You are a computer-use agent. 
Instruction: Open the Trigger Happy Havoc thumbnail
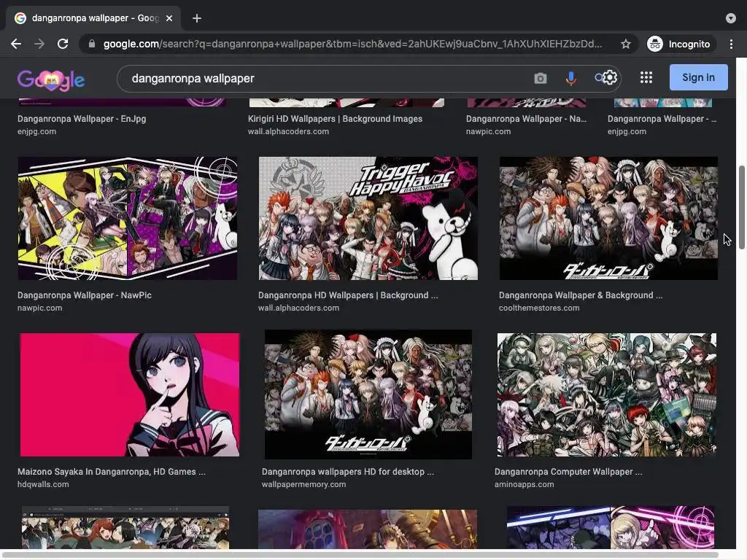tap(368, 218)
